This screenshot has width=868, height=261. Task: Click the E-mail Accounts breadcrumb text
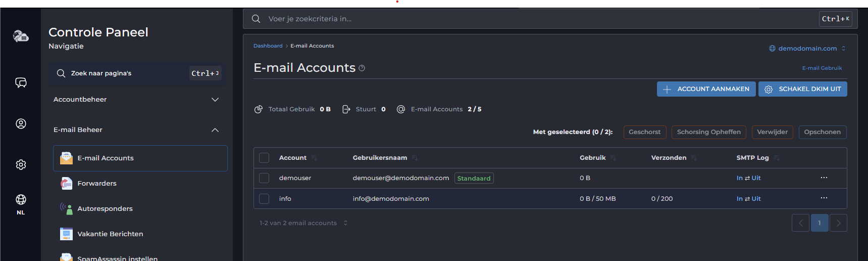(312, 46)
